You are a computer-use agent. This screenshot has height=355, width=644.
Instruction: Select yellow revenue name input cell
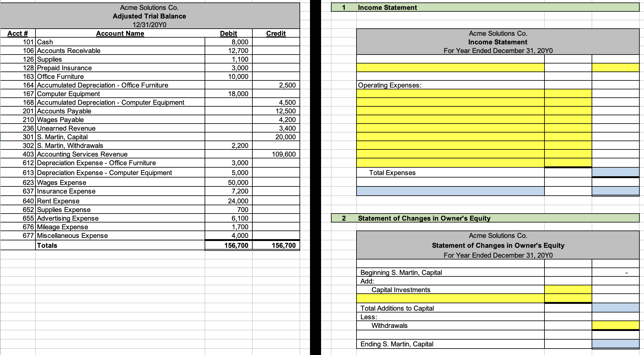point(450,67)
